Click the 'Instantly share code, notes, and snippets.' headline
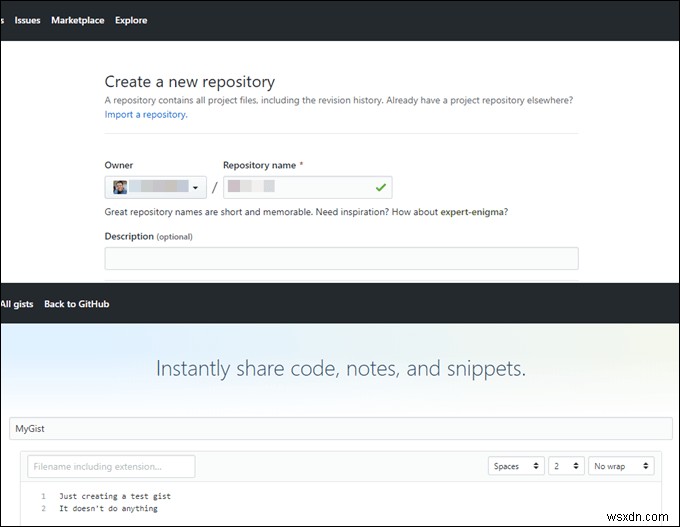This screenshot has width=680, height=527. (x=341, y=369)
